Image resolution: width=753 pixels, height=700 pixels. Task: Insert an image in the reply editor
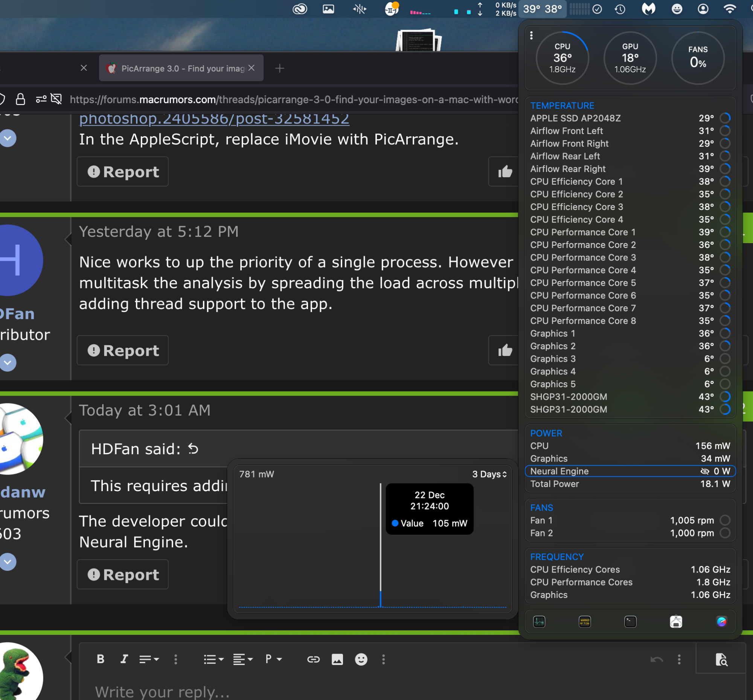337,659
